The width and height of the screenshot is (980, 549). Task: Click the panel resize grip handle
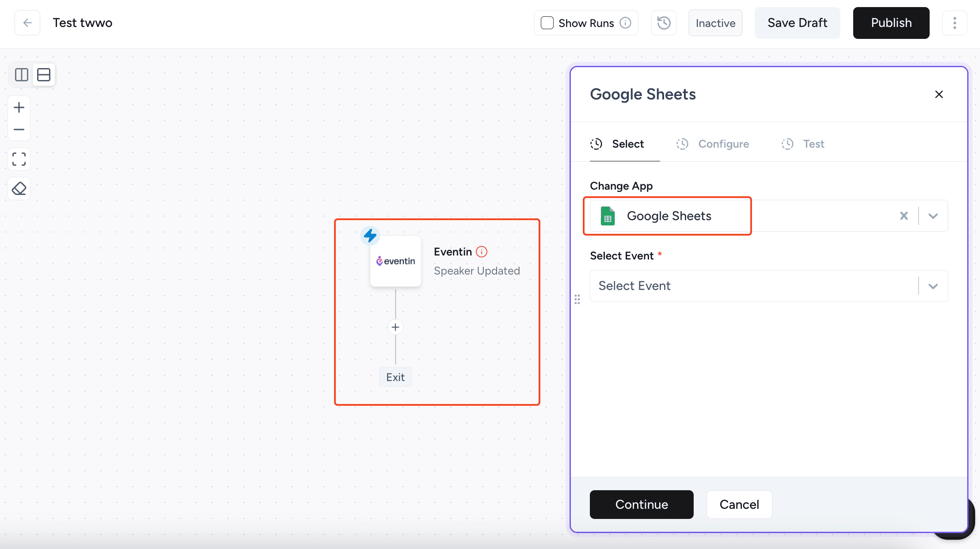(x=577, y=299)
